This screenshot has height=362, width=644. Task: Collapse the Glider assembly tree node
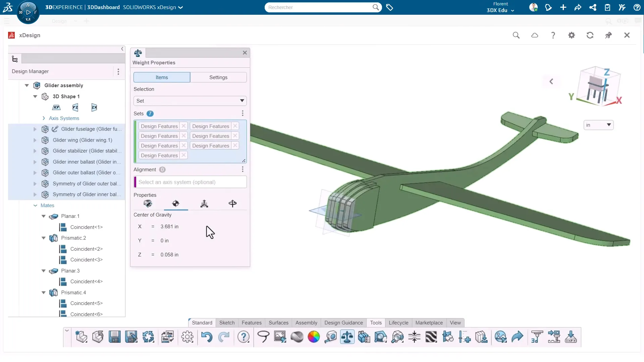(x=26, y=85)
